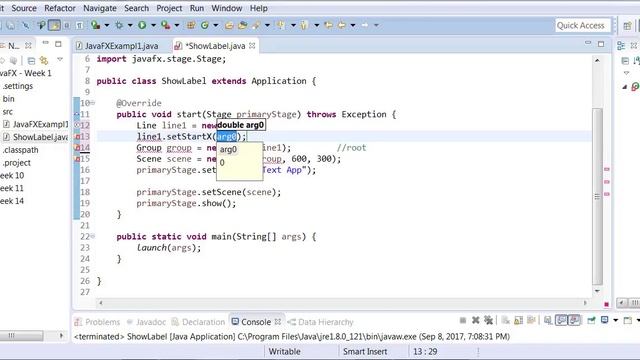
Task: Toggle Word Wrap in Console toolbar
Action: click(x=531, y=320)
